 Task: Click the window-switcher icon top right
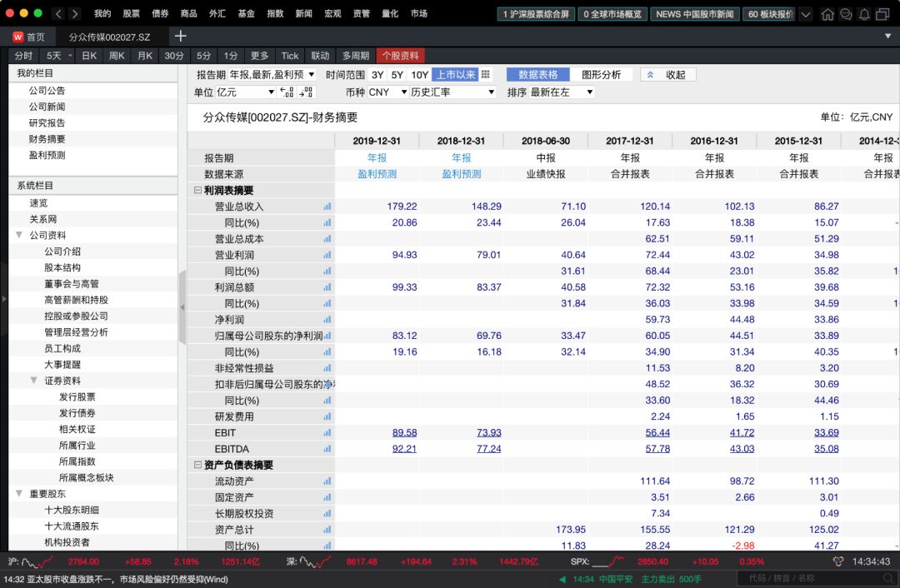coord(883,14)
